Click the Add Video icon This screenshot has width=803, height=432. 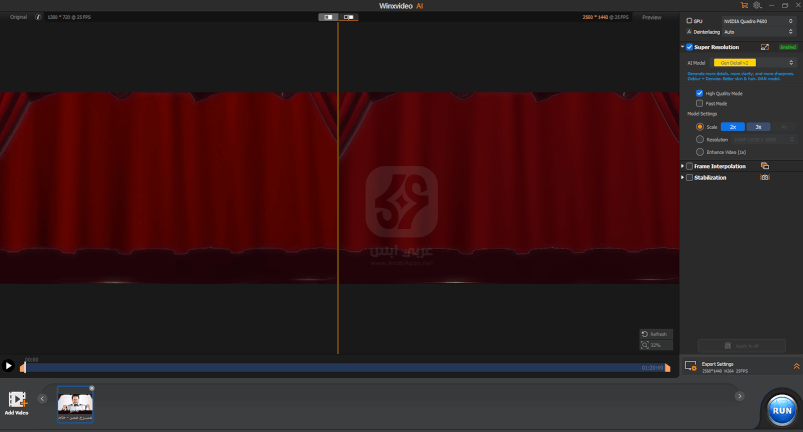[x=16, y=400]
